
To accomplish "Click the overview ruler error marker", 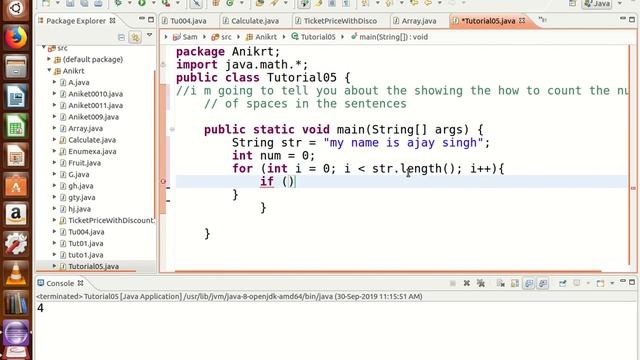I will click(633, 188).
